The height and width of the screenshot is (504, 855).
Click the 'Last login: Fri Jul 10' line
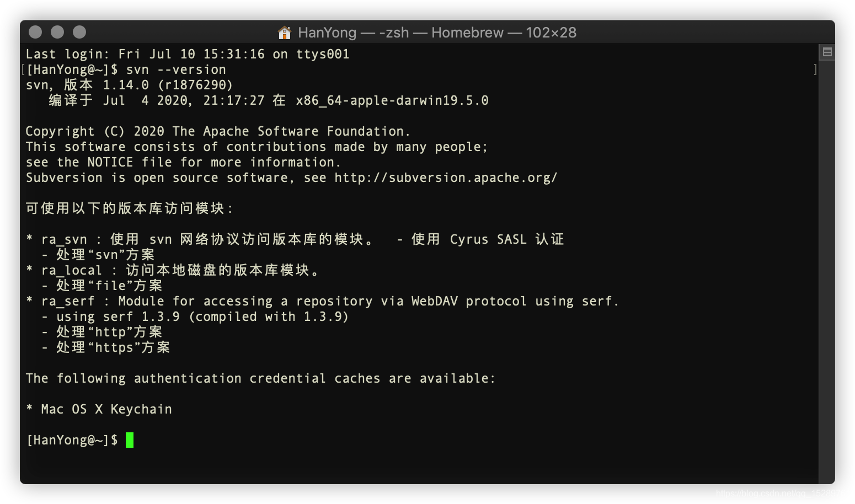coord(187,54)
